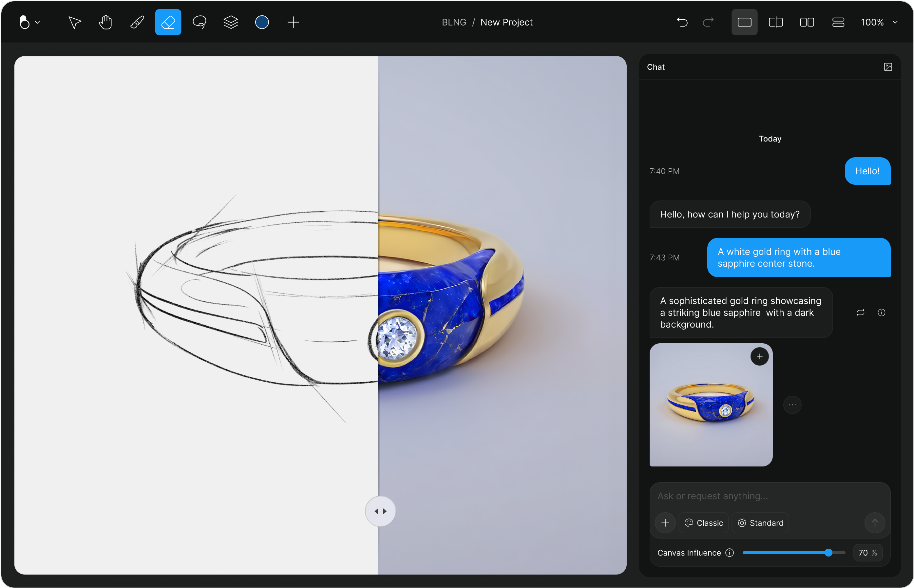914x588 pixels.
Task: Select the lasso tool
Action: (199, 22)
